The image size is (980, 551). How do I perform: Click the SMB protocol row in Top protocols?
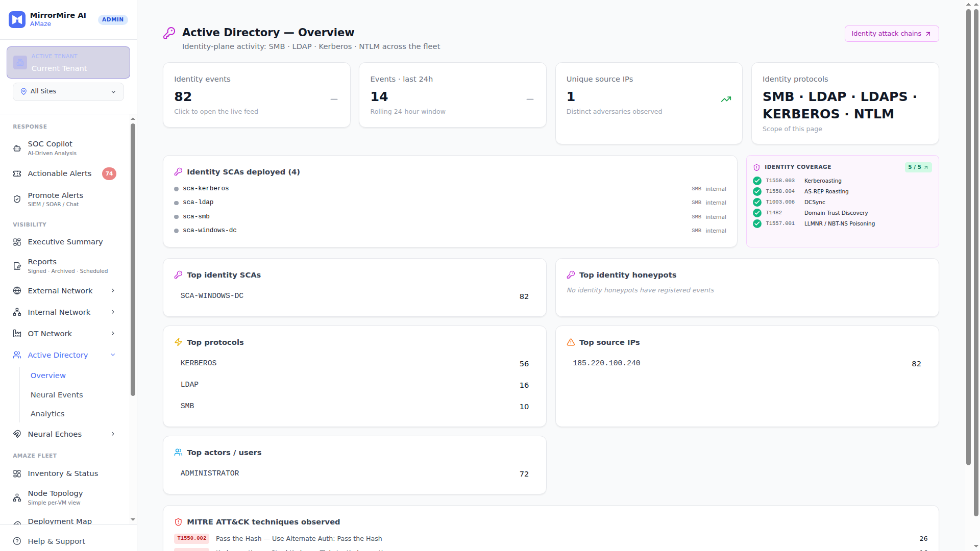pos(354,406)
